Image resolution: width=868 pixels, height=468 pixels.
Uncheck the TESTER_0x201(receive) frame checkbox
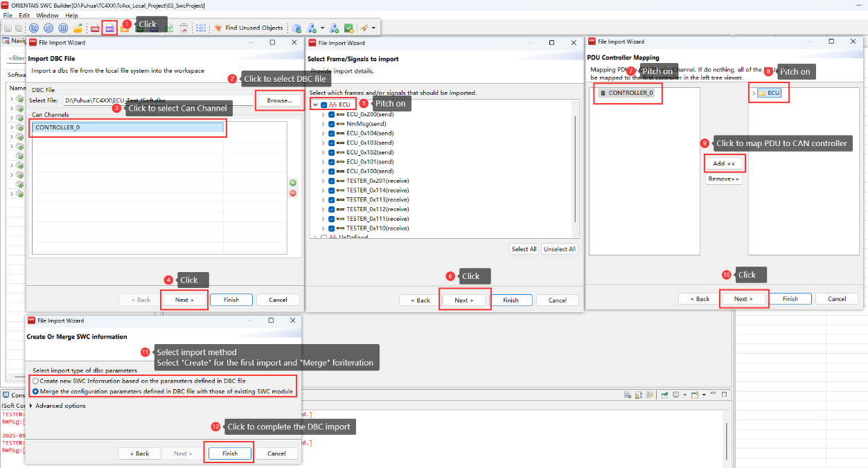[x=332, y=181]
